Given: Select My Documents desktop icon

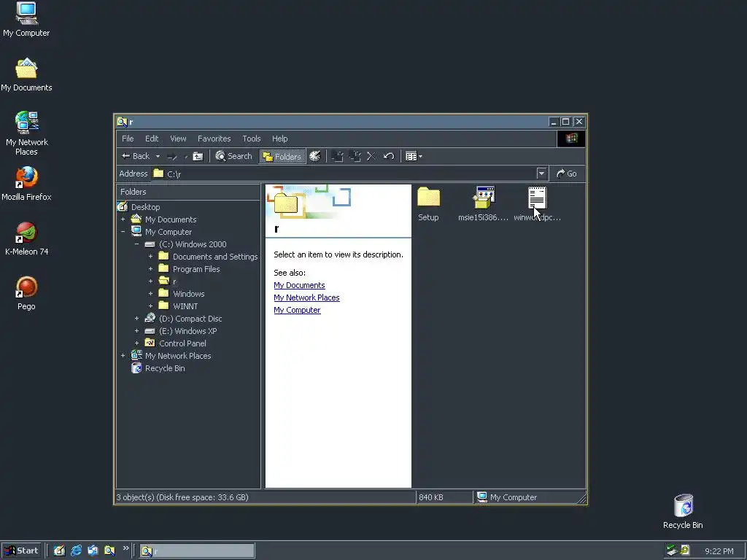Looking at the screenshot, I should pos(26,75).
